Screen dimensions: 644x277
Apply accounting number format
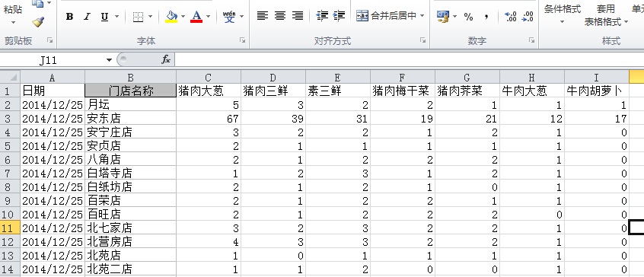click(443, 17)
